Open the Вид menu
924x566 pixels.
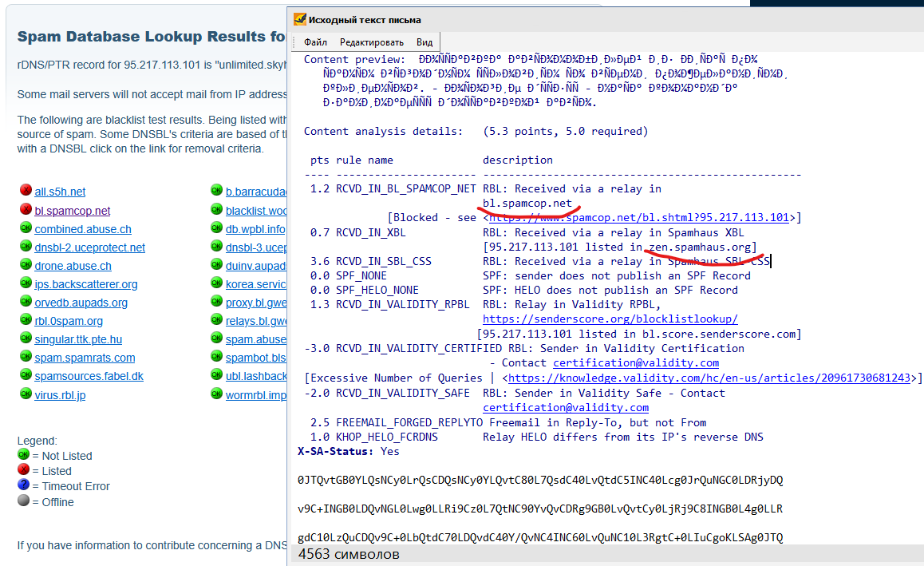(424, 42)
